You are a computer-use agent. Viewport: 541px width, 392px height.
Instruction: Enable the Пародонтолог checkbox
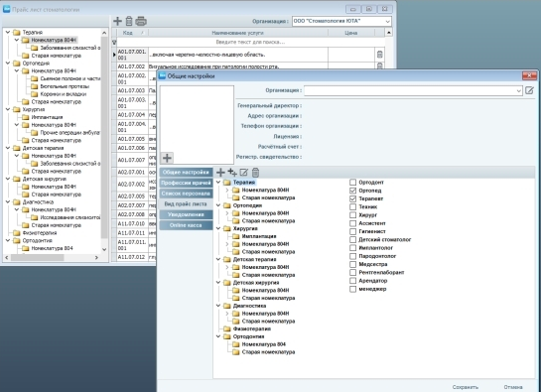(352, 256)
